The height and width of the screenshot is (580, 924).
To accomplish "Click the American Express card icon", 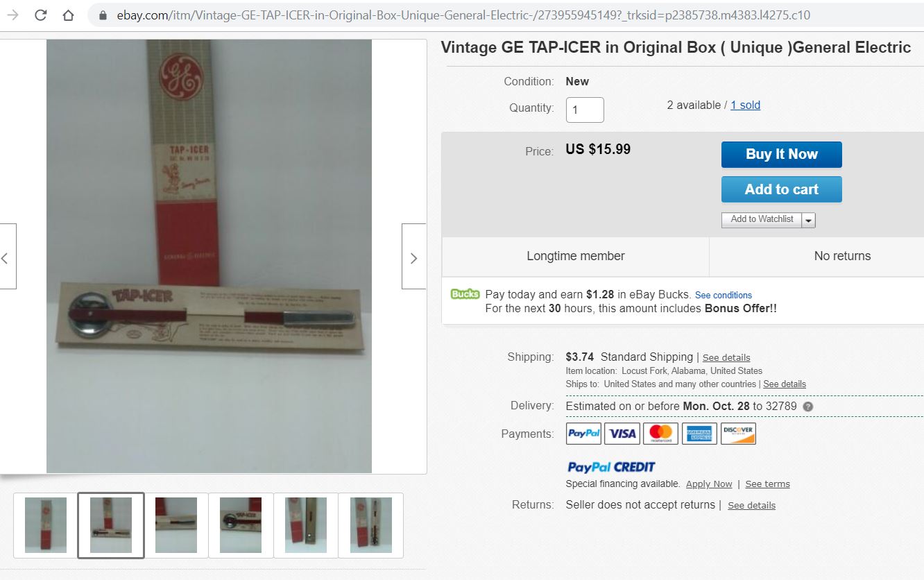I will tap(699, 434).
